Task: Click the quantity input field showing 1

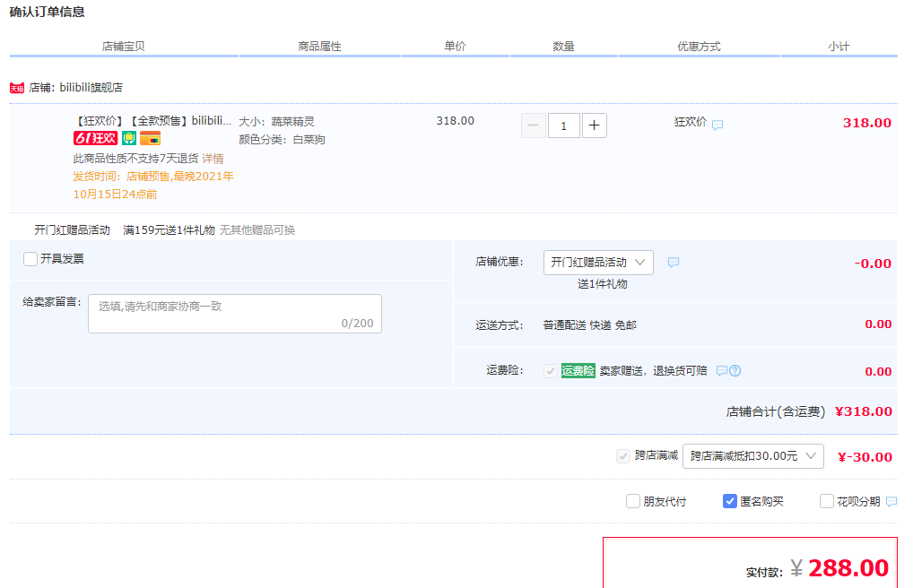Action: [563, 125]
